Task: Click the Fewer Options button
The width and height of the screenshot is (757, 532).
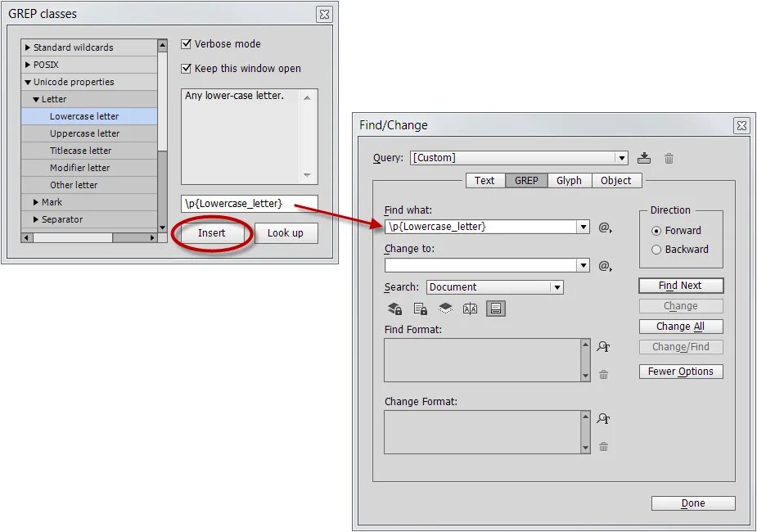Action: tap(681, 372)
